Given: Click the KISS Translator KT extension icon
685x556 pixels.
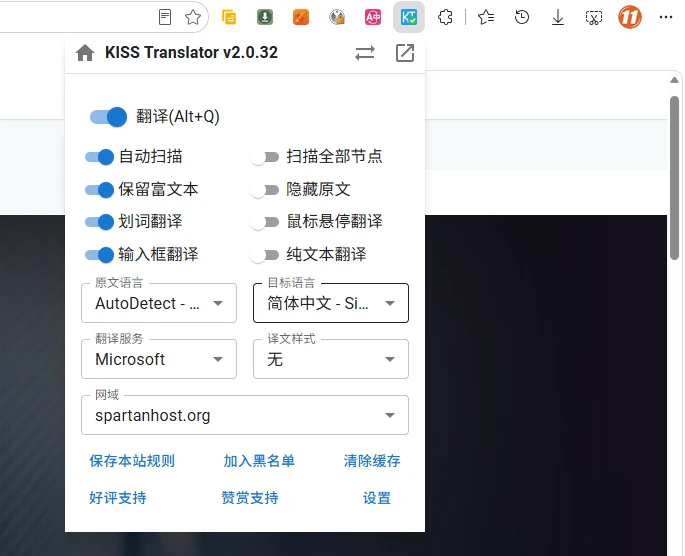Looking at the screenshot, I should point(409,17).
